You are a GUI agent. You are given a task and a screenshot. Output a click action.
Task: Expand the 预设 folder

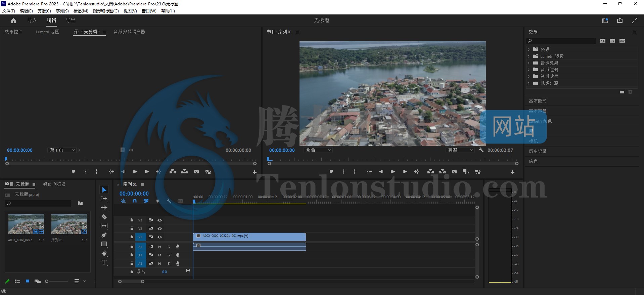pos(528,49)
